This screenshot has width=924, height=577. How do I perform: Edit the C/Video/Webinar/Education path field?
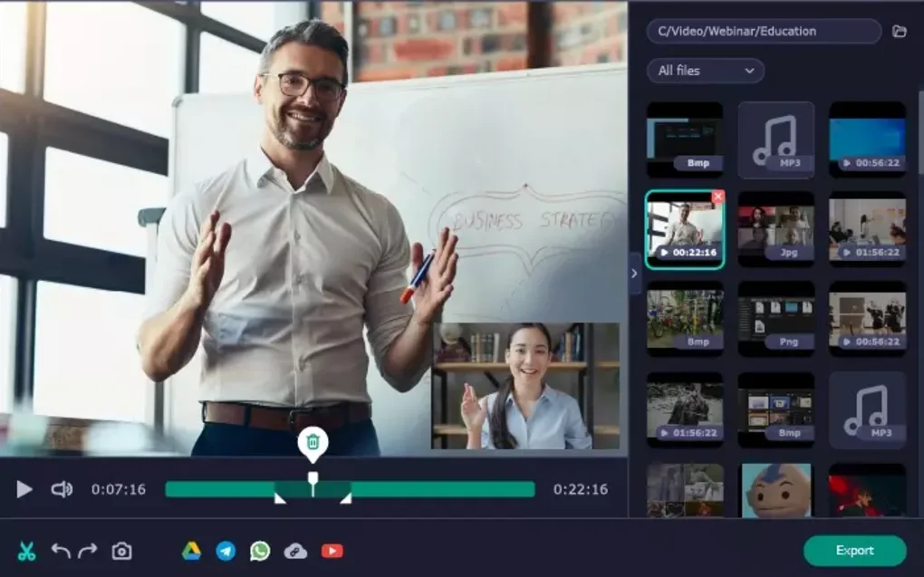pos(763,32)
